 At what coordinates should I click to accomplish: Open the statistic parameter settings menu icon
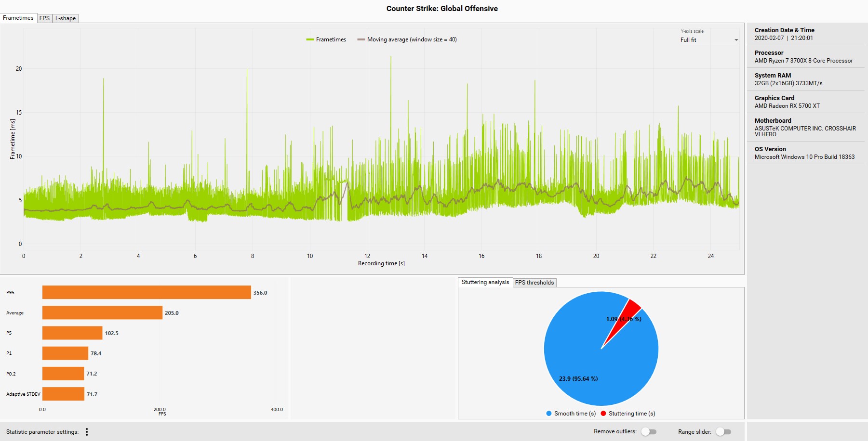click(x=87, y=432)
